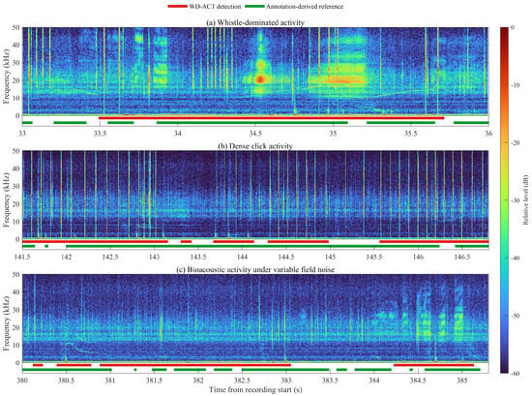The image size is (532, 396).
Task: Click the Time from recording start axis label
Action: coord(255,389)
